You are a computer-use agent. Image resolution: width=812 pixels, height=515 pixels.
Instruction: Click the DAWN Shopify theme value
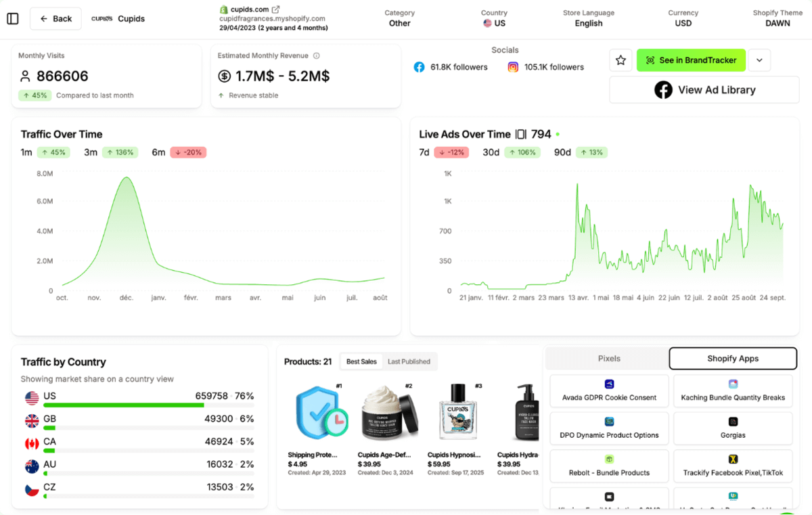tap(777, 23)
